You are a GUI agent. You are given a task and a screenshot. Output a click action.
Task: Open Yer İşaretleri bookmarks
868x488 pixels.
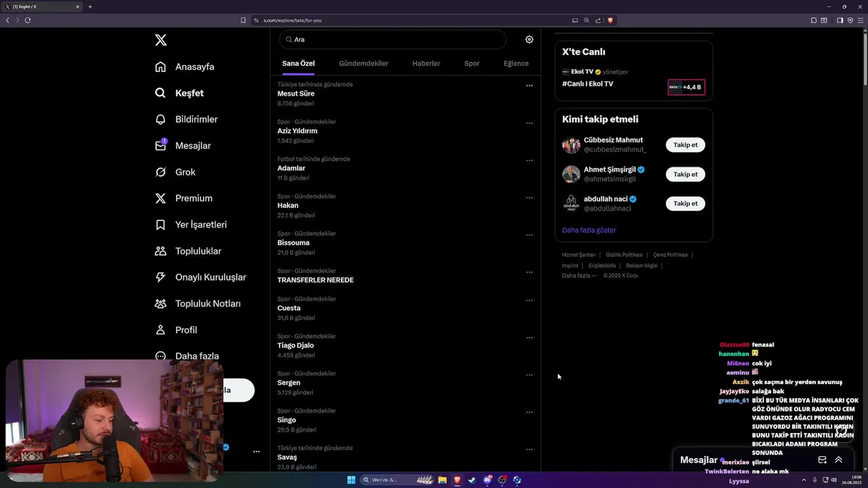pyautogui.click(x=191, y=224)
